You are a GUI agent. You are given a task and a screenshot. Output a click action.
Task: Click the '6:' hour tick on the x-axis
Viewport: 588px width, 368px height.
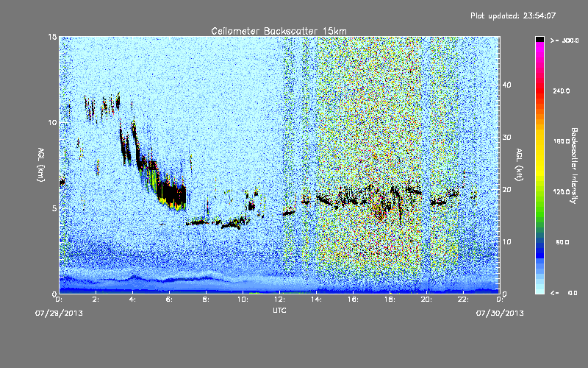(170, 300)
